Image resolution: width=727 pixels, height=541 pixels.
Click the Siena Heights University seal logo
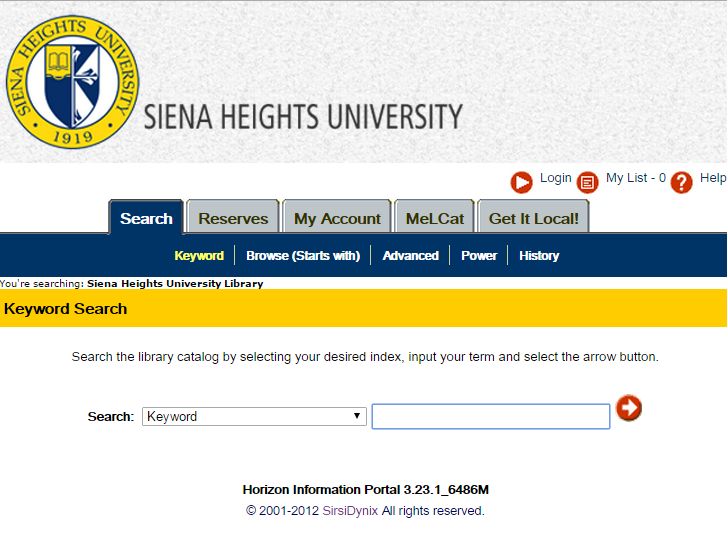click(72, 82)
